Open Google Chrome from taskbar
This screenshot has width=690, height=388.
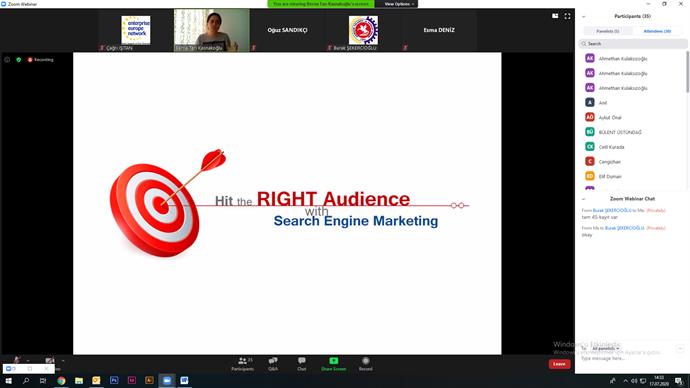click(x=61, y=381)
